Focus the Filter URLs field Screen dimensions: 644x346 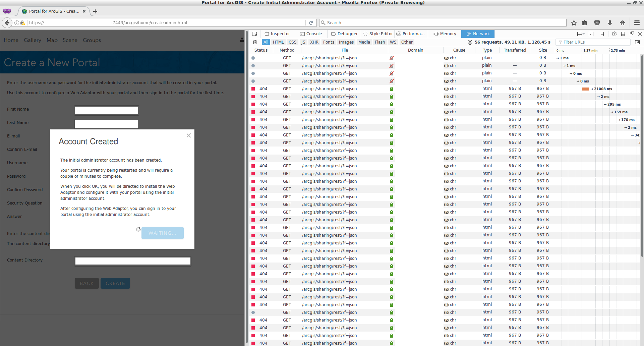point(593,42)
